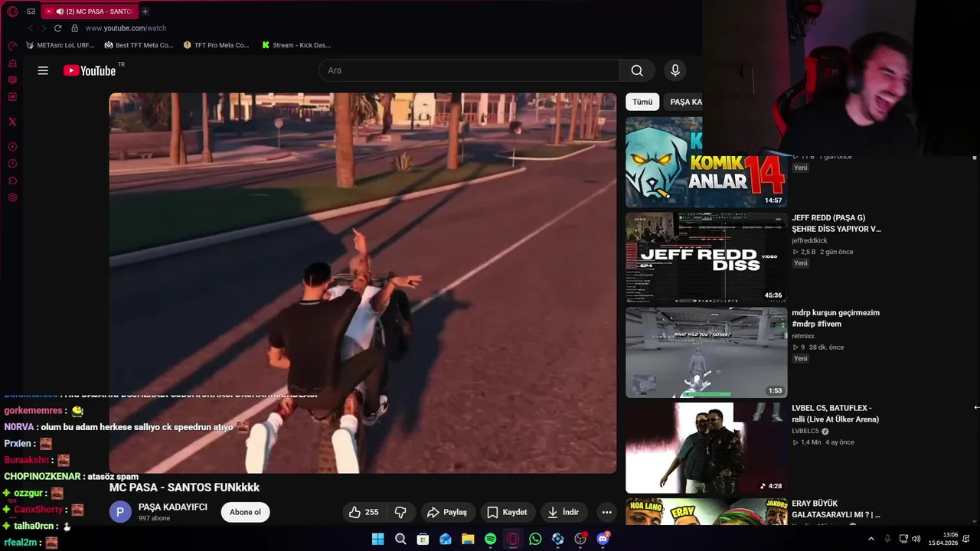The width and height of the screenshot is (980, 551).
Task: Show hidden system tray icons
Action: point(871,539)
